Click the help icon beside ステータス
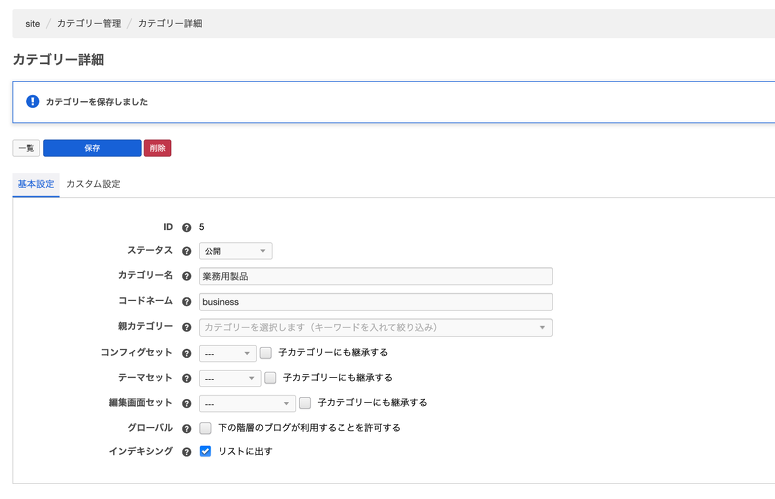This screenshot has width=775, height=499. [187, 251]
